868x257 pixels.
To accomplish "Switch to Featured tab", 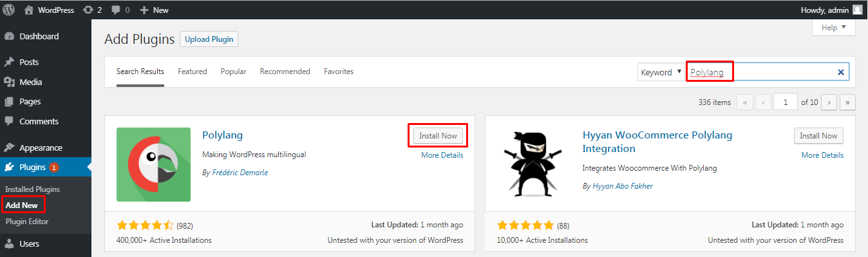I will [193, 71].
